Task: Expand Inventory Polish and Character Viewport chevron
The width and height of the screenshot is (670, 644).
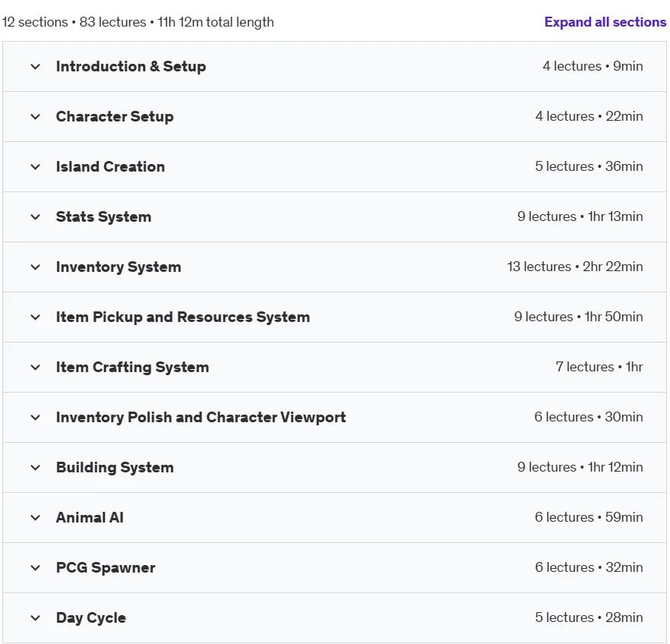Action: pos(36,417)
